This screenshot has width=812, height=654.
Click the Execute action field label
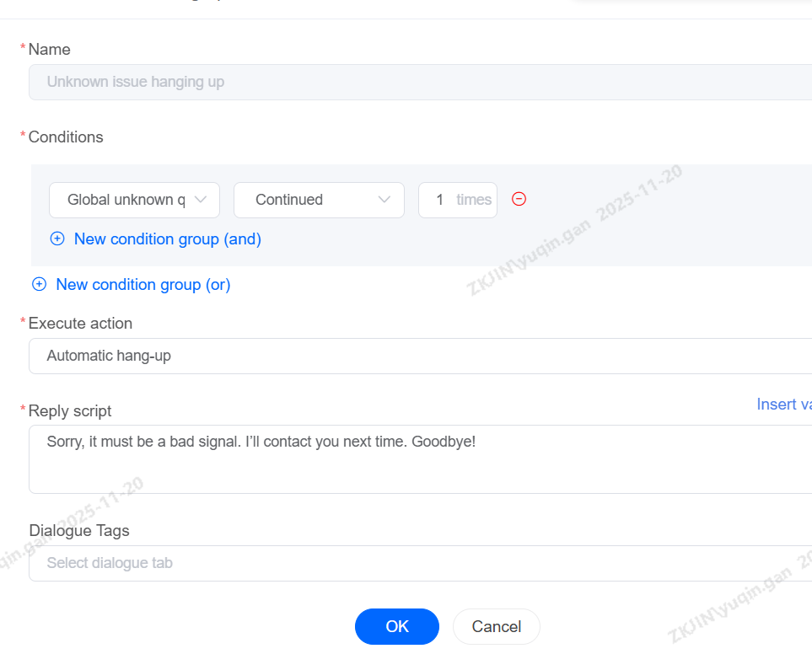coord(80,324)
